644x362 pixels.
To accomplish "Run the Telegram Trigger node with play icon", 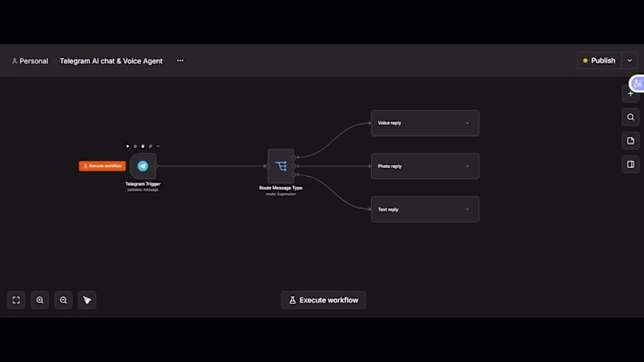I will 128,146.
